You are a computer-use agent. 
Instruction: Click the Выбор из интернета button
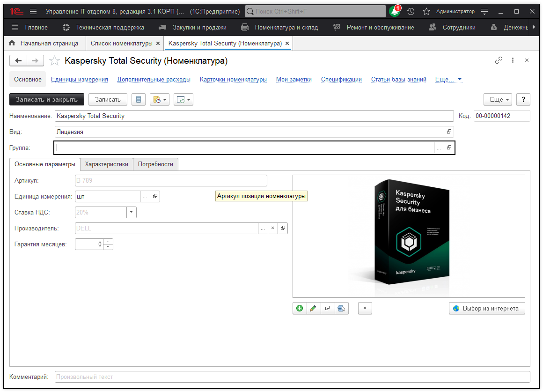[486, 308]
